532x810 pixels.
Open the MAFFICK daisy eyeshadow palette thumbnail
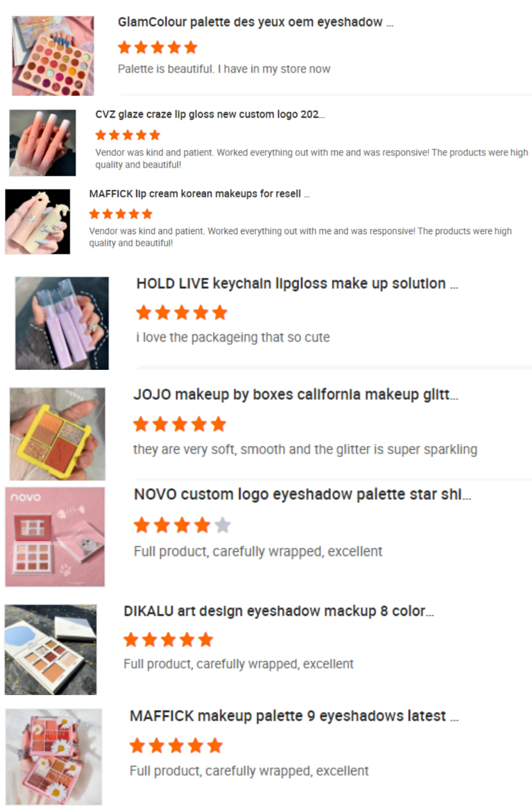[x=54, y=757]
